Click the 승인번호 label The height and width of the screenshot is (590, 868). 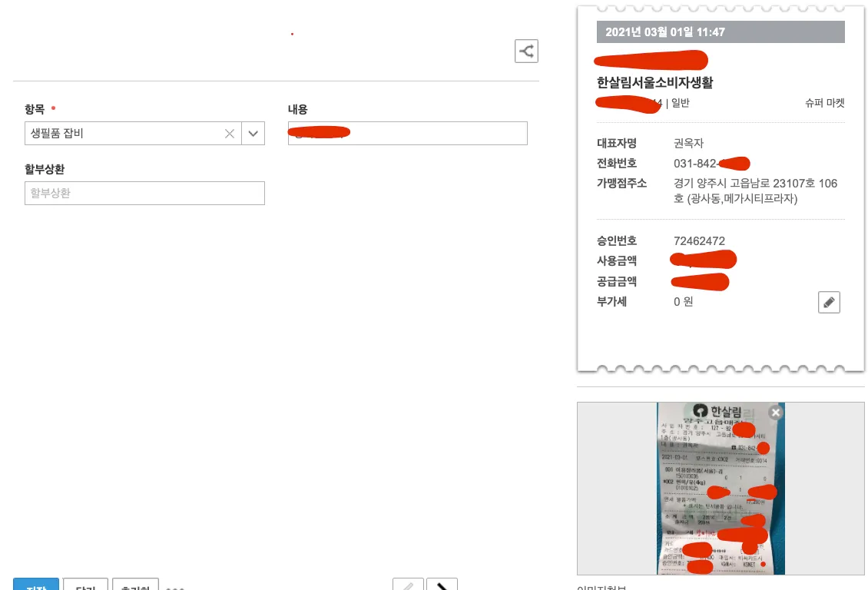(x=617, y=240)
